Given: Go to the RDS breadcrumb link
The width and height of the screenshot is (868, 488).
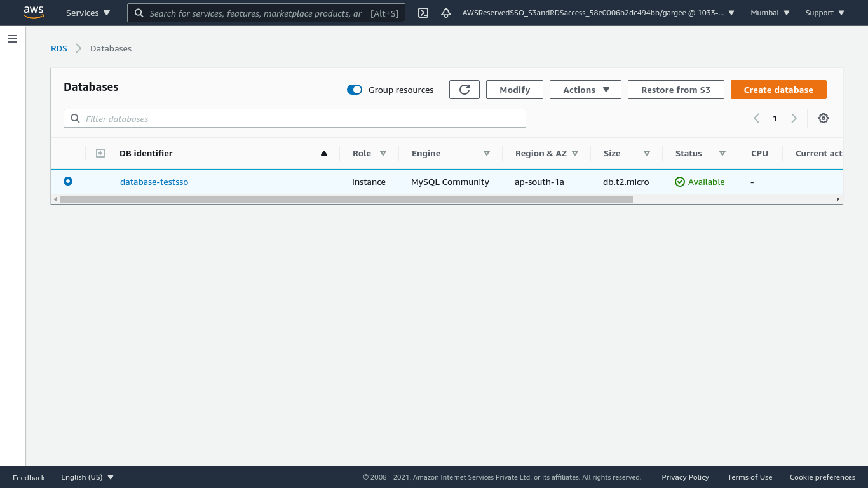Looking at the screenshot, I should point(59,48).
